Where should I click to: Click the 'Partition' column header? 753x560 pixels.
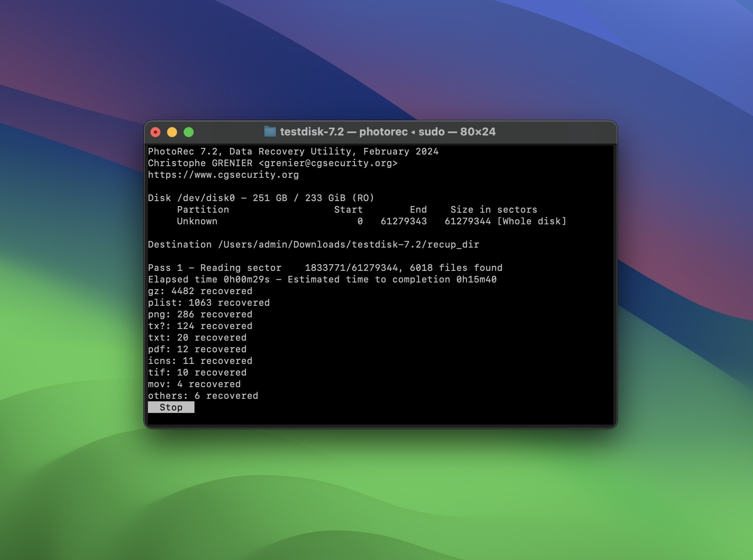click(203, 210)
